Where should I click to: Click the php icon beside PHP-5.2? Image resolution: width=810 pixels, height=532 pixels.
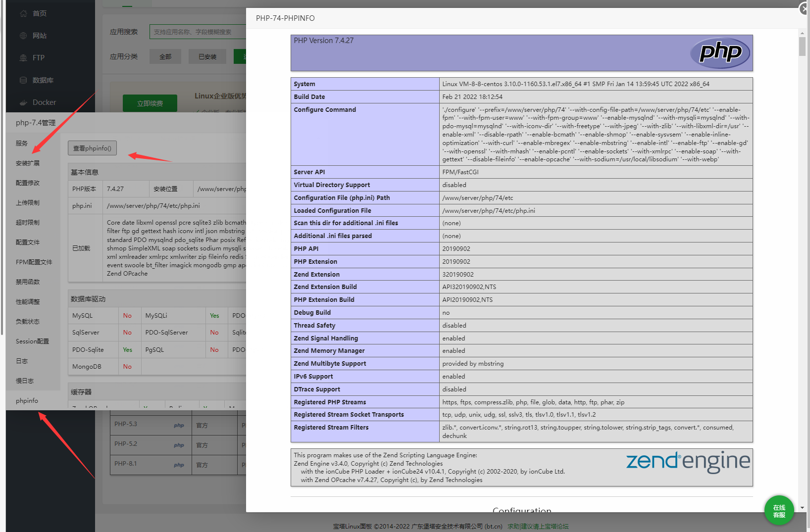pyautogui.click(x=179, y=445)
